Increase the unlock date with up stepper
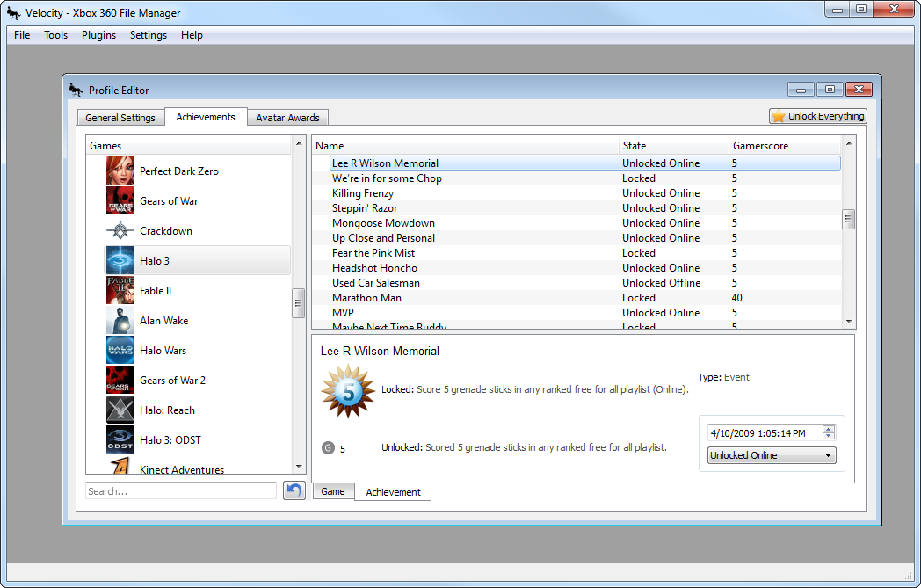The width and height of the screenshot is (921, 588). tap(828, 430)
